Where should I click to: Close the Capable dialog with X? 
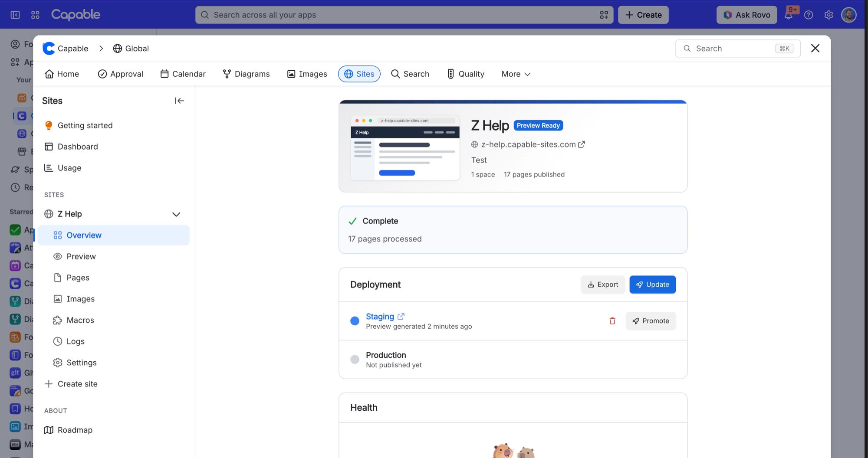[815, 48]
